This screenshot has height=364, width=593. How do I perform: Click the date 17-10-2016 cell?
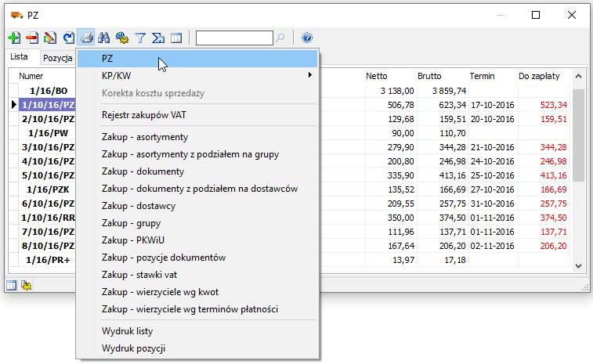493,105
